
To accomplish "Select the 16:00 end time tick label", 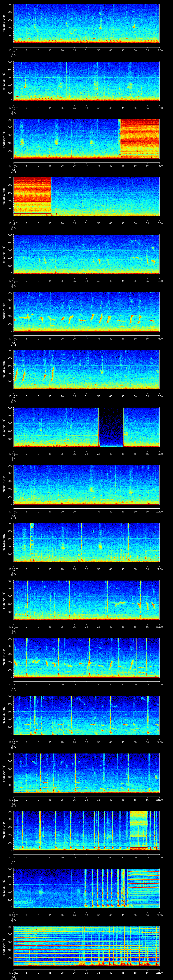I will (159, 281).
